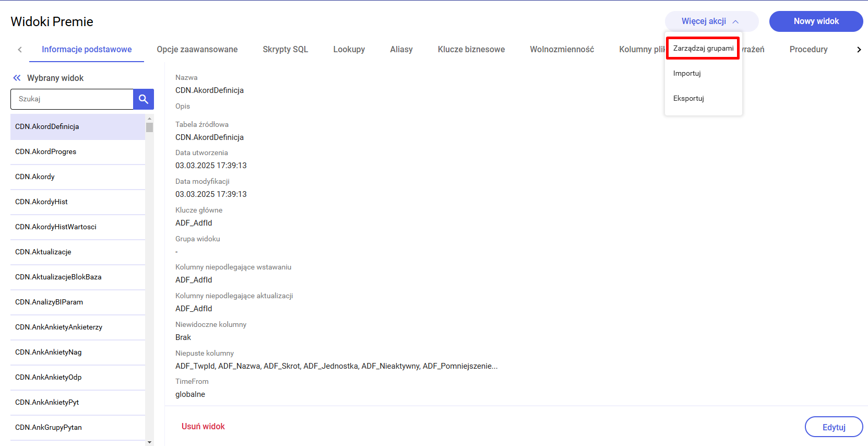Click the Niepuste kolumny value list
The image size is (868, 446).
(337, 366)
